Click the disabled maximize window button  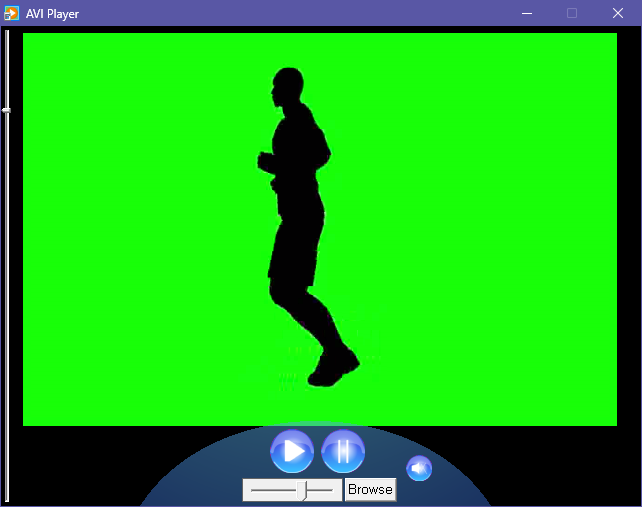pyautogui.click(x=572, y=13)
